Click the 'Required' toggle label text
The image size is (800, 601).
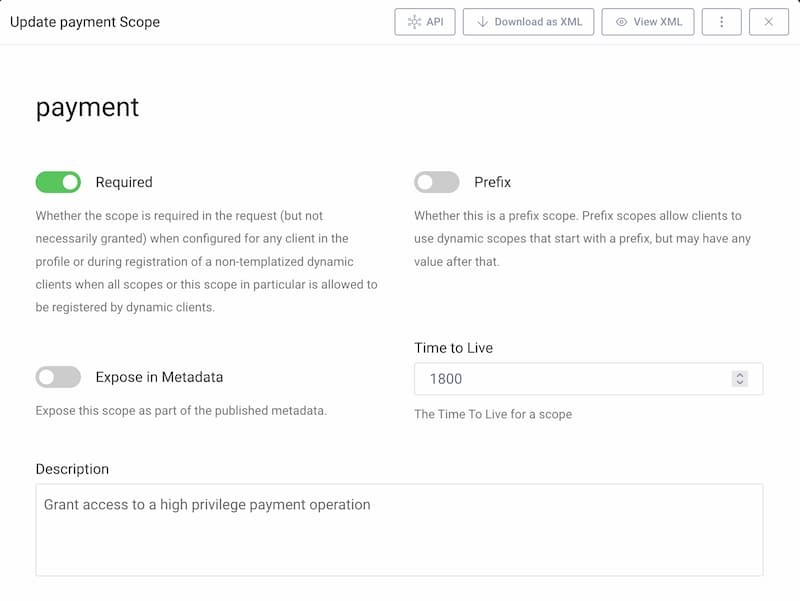coord(124,182)
